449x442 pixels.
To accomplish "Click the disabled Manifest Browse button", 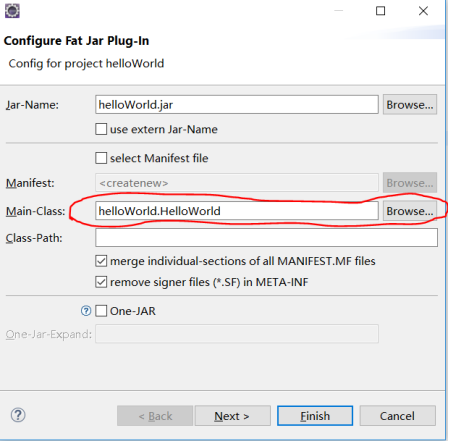I will click(410, 183).
